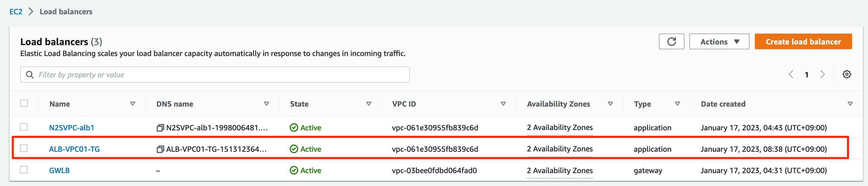
Task: Tick the ALB-VPC01-TG row checkbox
Action: tap(24, 148)
